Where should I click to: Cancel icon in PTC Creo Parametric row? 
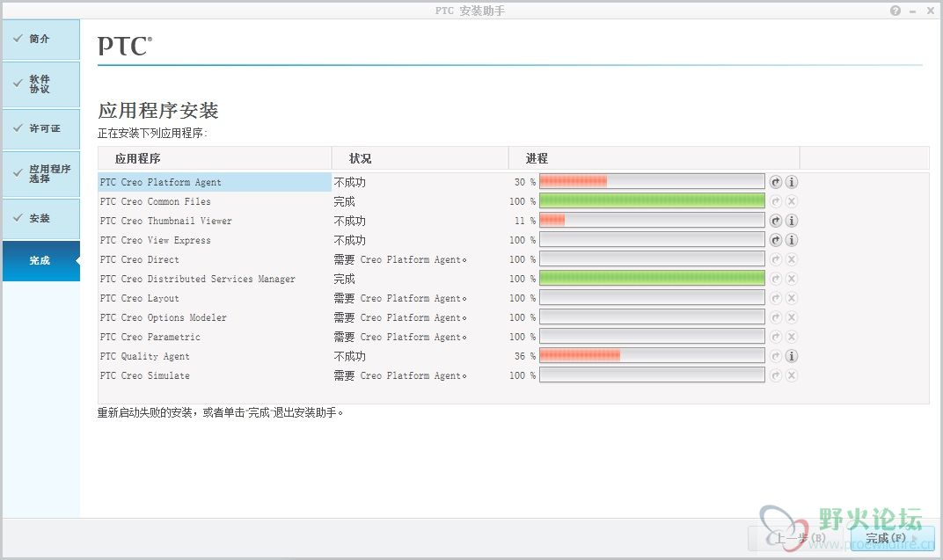coord(792,337)
